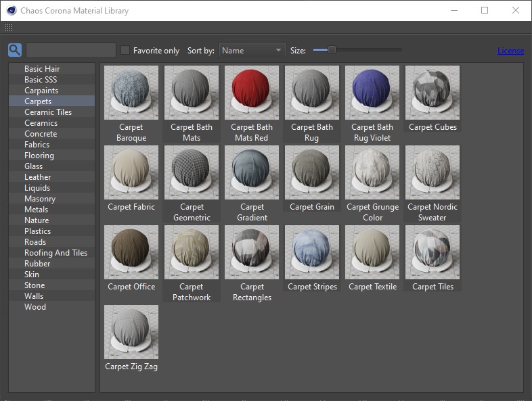Click into the material search field
The height and width of the screenshot is (401, 532).
[x=71, y=51]
